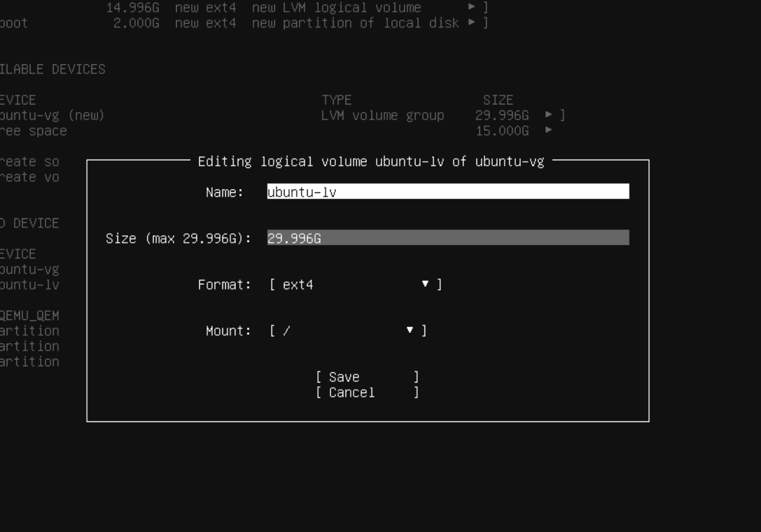This screenshot has height=532, width=761.
Task: Open the Format dropdown set to ext4
Action: [355, 284]
